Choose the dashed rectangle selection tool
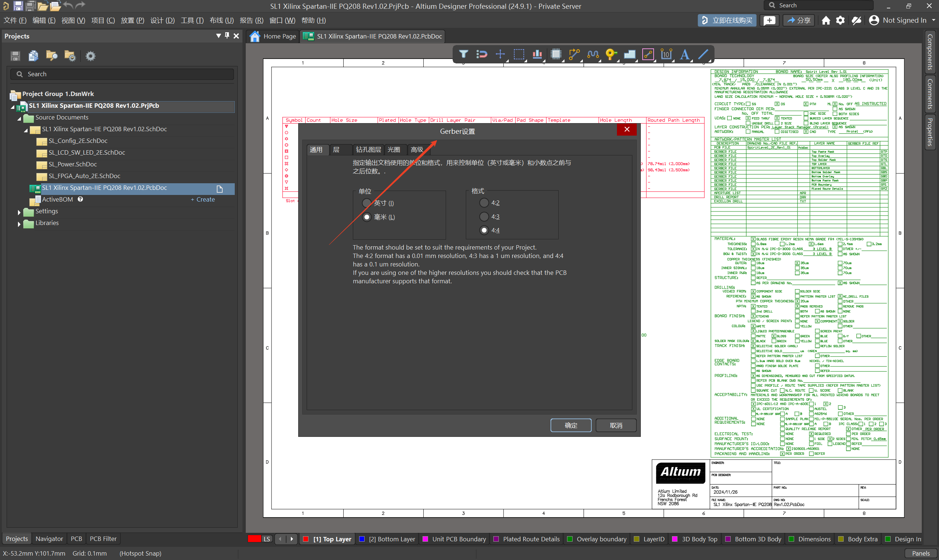The image size is (939, 560). (519, 54)
